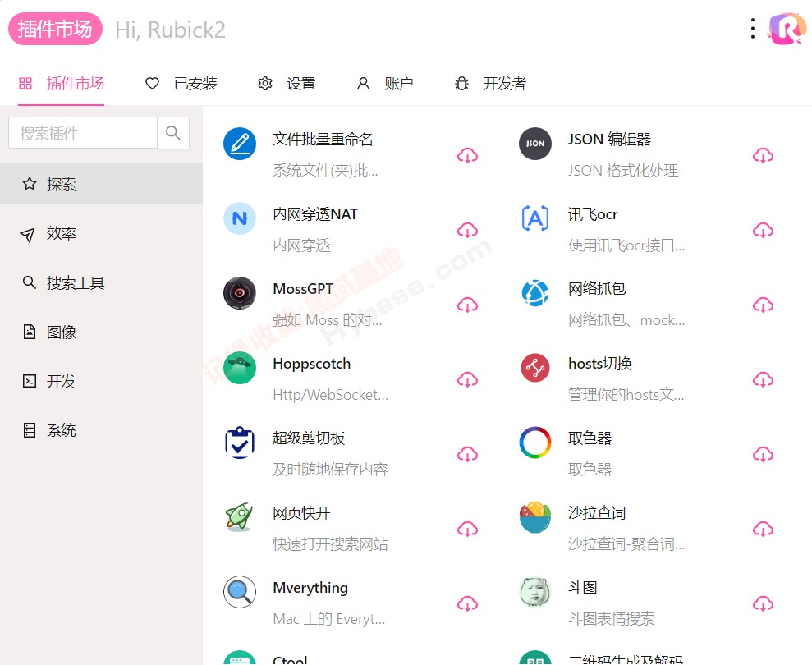Download the Hoppscotch plugin
Image resolution: width=812 pixels, height=665 pixels.
tap(467, 379)
